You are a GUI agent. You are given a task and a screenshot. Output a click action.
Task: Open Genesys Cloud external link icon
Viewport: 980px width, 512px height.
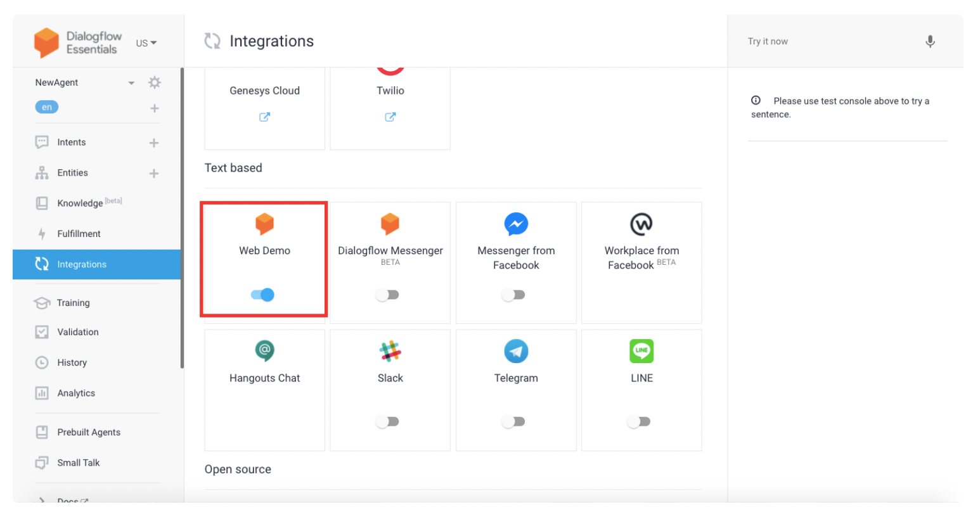[x=264, y=117]
